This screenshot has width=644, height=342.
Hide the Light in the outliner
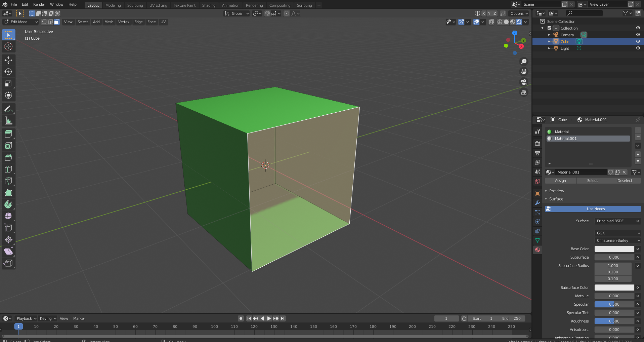tap(638, 48)
